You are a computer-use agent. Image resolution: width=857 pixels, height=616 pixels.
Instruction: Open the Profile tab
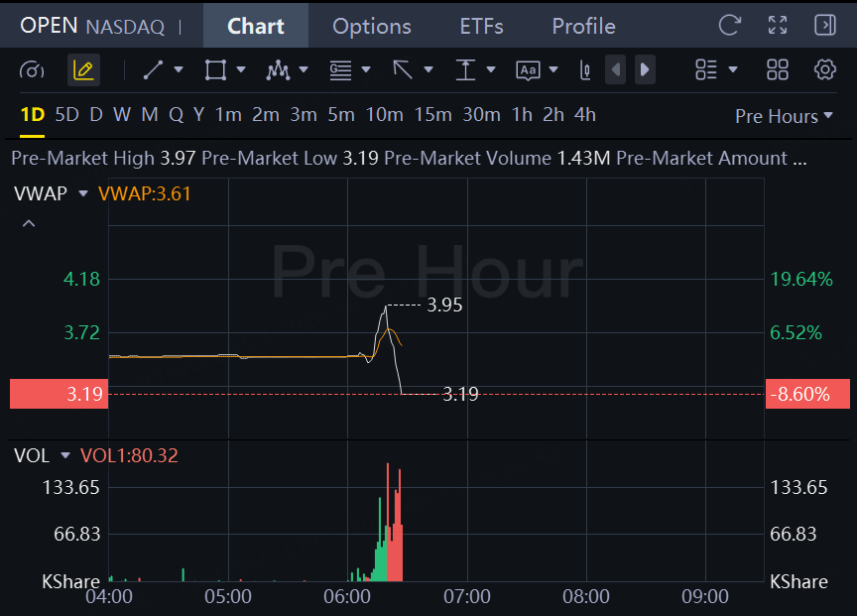coord(583,26)
